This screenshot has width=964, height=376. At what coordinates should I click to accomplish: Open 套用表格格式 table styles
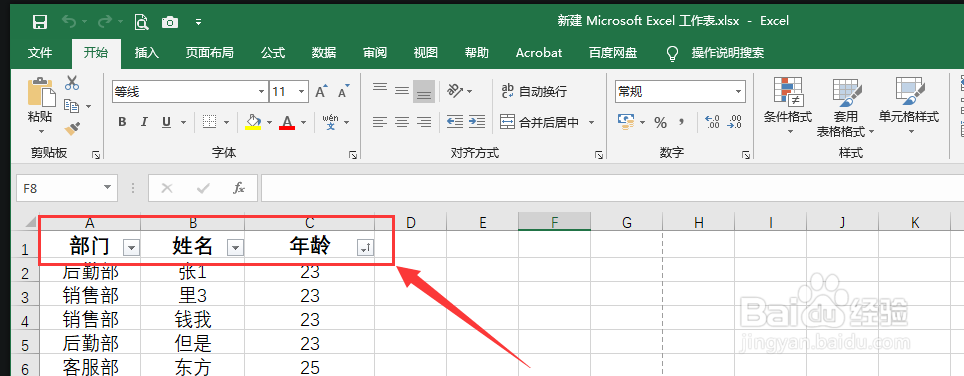click(x=846, y=108)
